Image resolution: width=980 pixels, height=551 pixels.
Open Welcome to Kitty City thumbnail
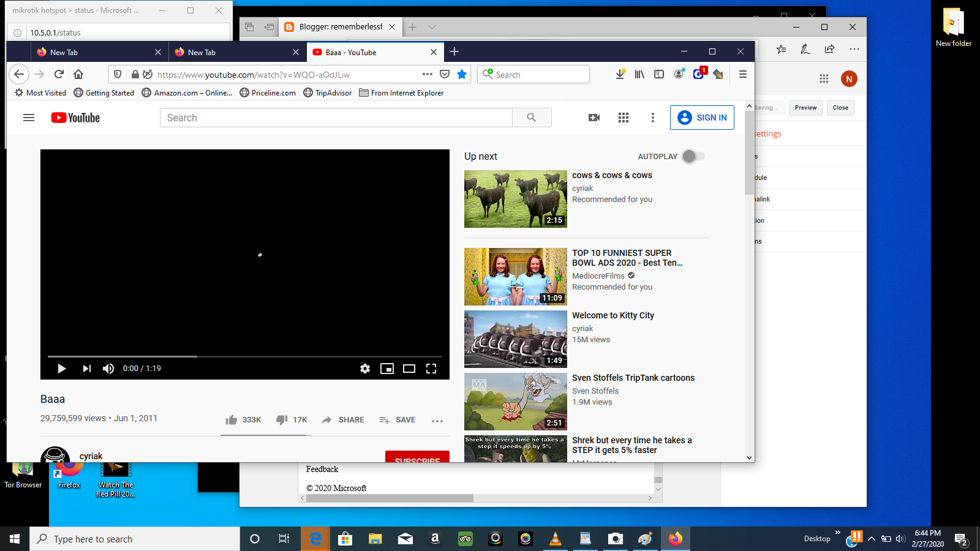(516, 339)
